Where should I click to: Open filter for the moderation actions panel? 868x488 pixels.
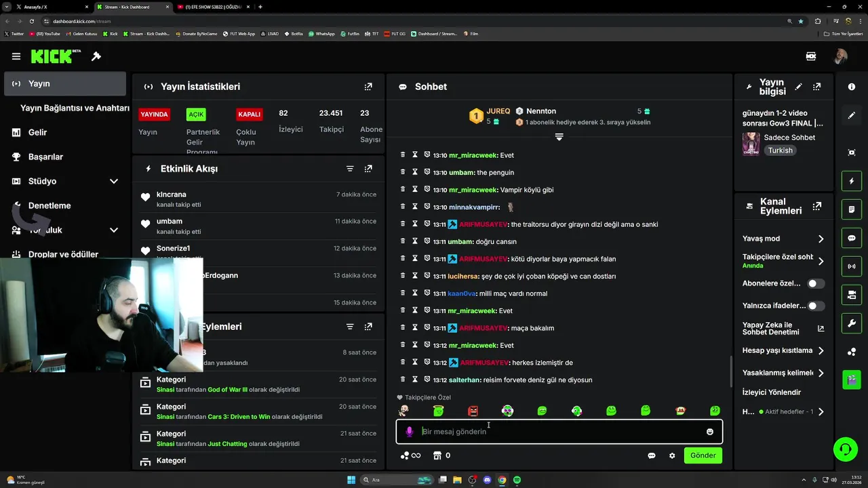[350, 327]
